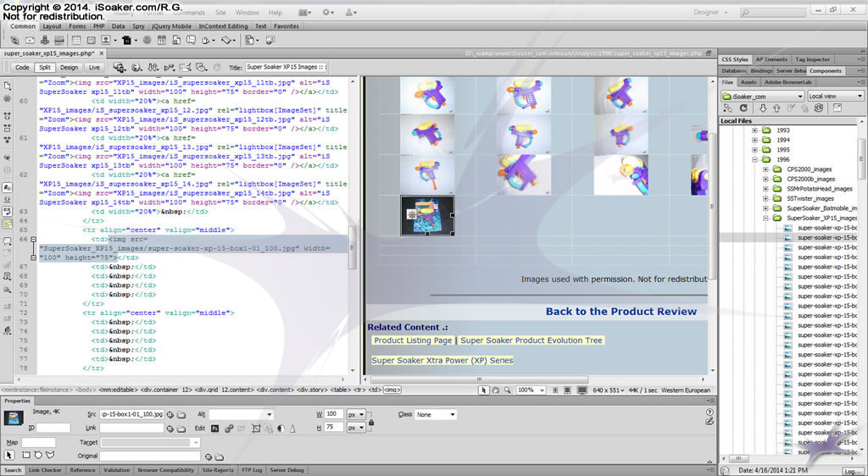Edit image in Photoshop from Properties

[214, 429]
